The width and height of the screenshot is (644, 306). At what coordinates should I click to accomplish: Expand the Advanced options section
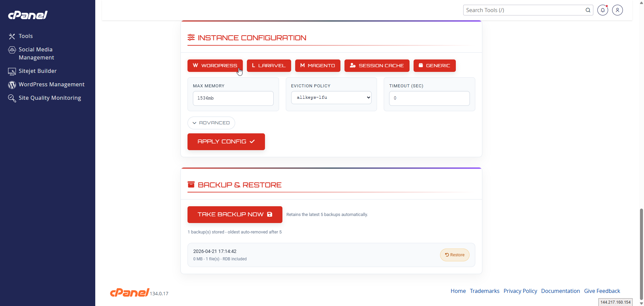click(211, 123)
